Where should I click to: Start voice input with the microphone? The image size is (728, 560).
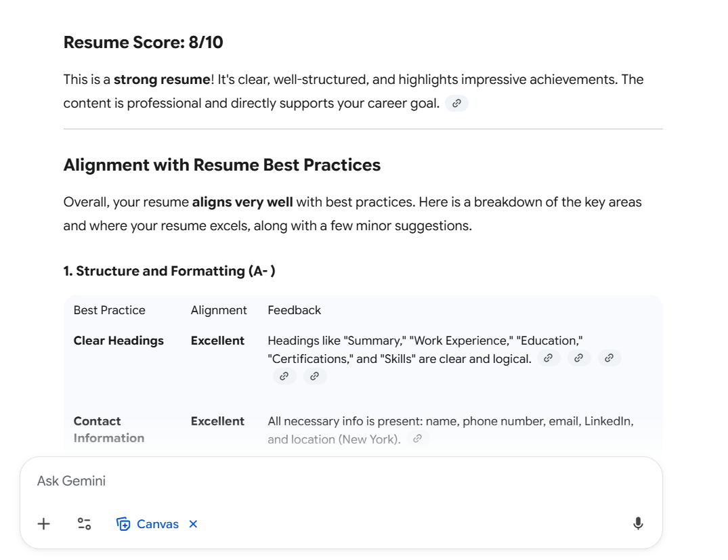637,523
